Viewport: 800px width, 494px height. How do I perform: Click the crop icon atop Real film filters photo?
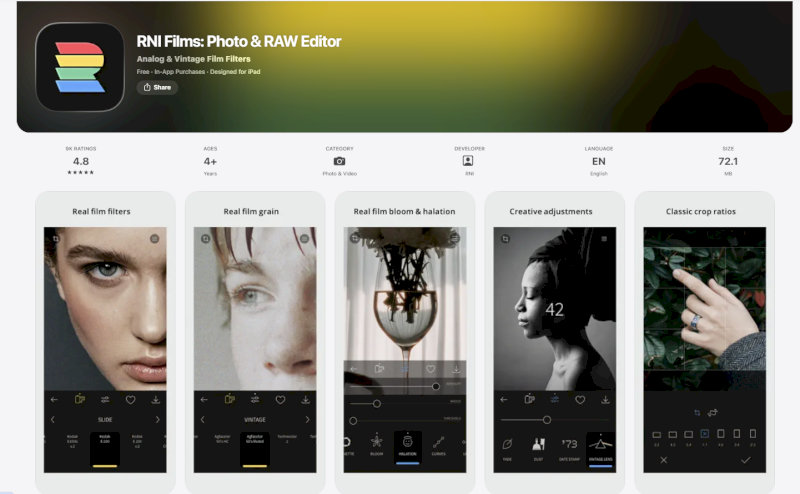coord(56,238)
